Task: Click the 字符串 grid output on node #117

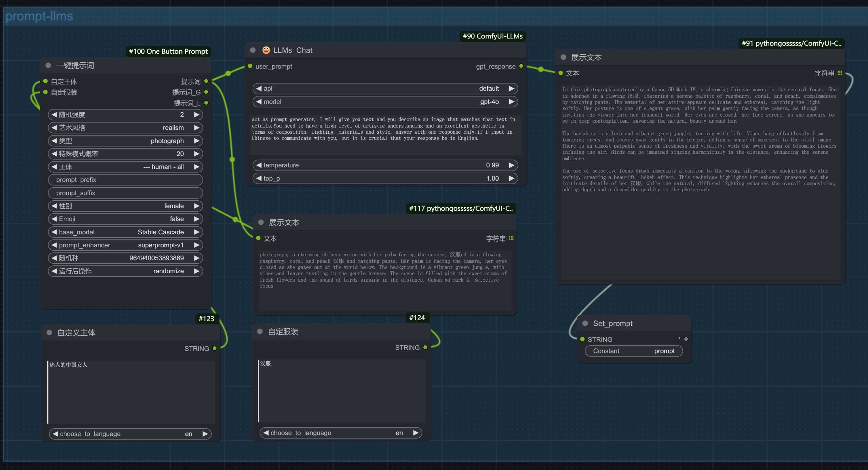Action: [511, 238]
